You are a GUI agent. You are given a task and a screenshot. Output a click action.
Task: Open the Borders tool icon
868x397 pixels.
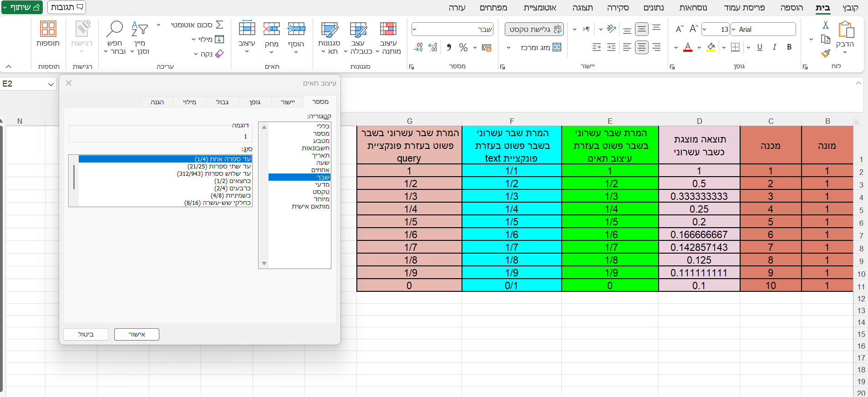click(x=735, y=47)
